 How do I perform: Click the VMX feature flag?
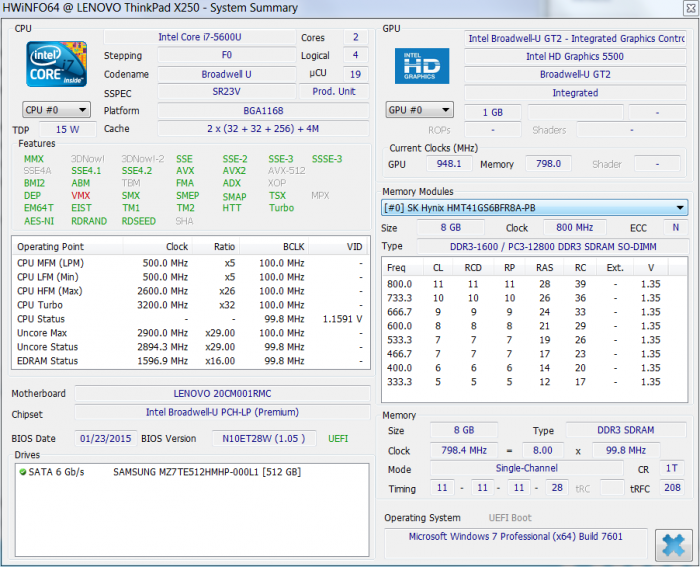click(81, 196)
